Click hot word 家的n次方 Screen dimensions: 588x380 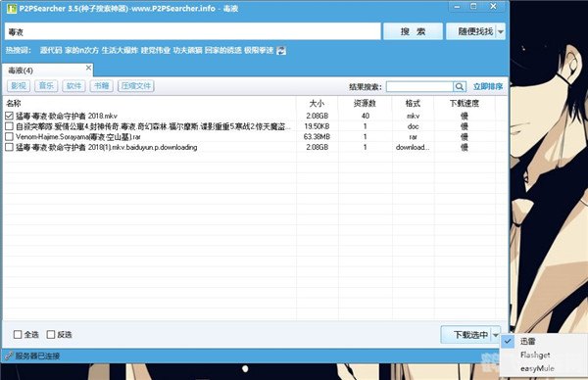pyautogui.click(x=81, y=51)
